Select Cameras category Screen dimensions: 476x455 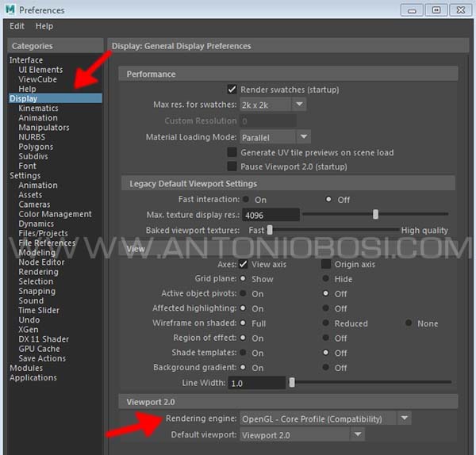[34, 205]
